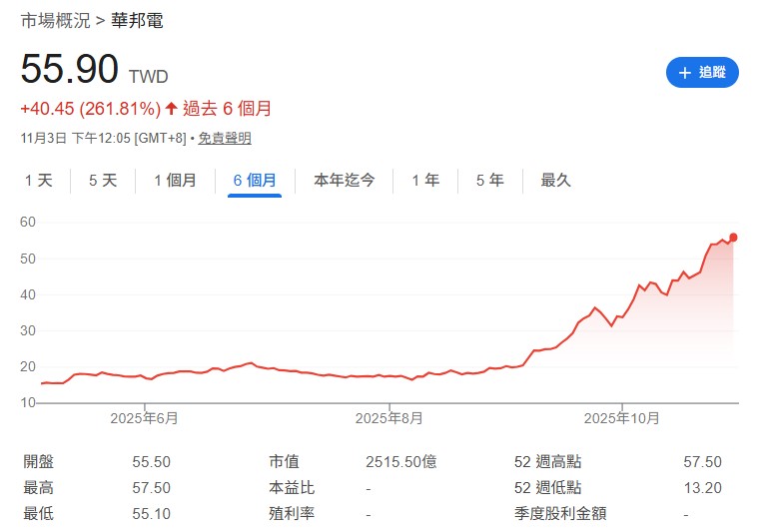Click the 開盤 value 55.50
761x532 pixels.
(x=152, y=462)
